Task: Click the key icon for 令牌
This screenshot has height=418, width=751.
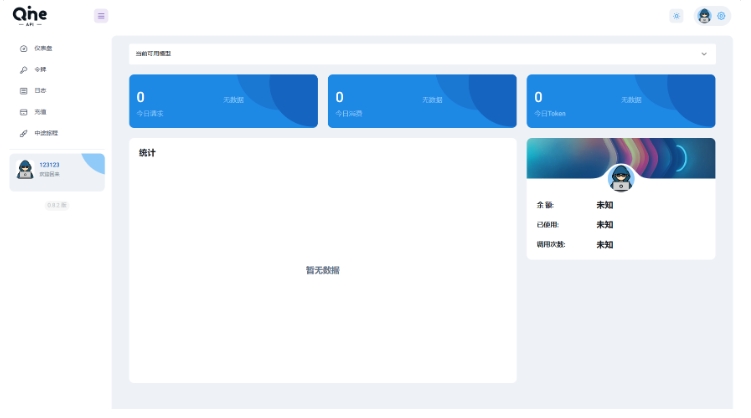Action: click(23, 70)
